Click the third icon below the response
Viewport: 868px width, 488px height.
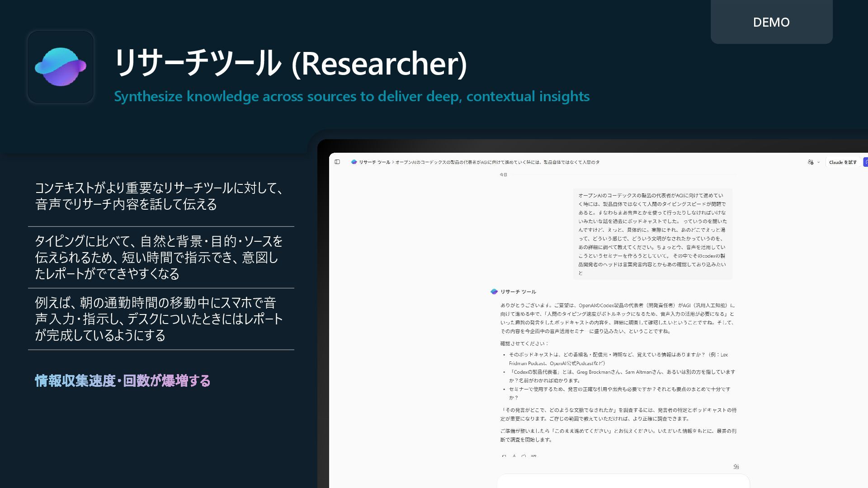(524, 456)
